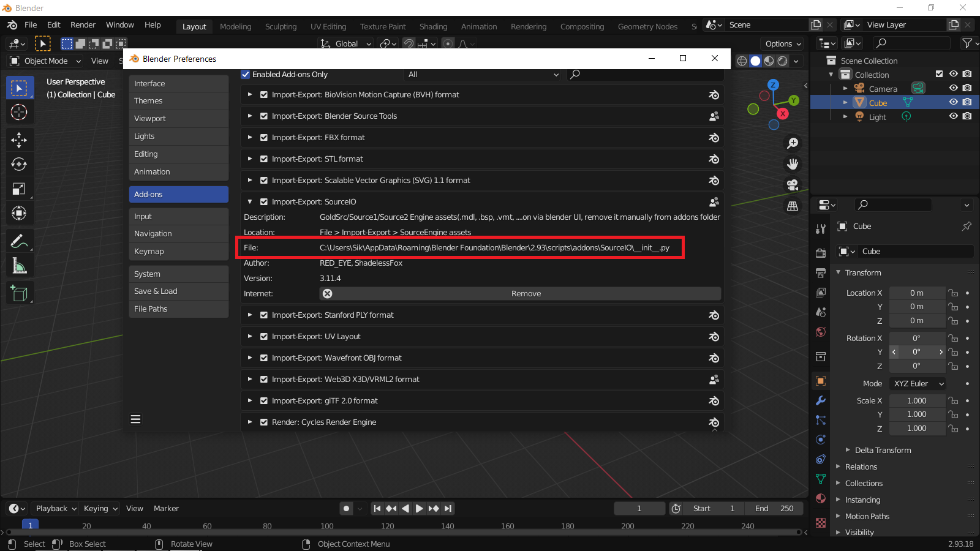Expand the Delta Transform panel

tap(883, 451)
